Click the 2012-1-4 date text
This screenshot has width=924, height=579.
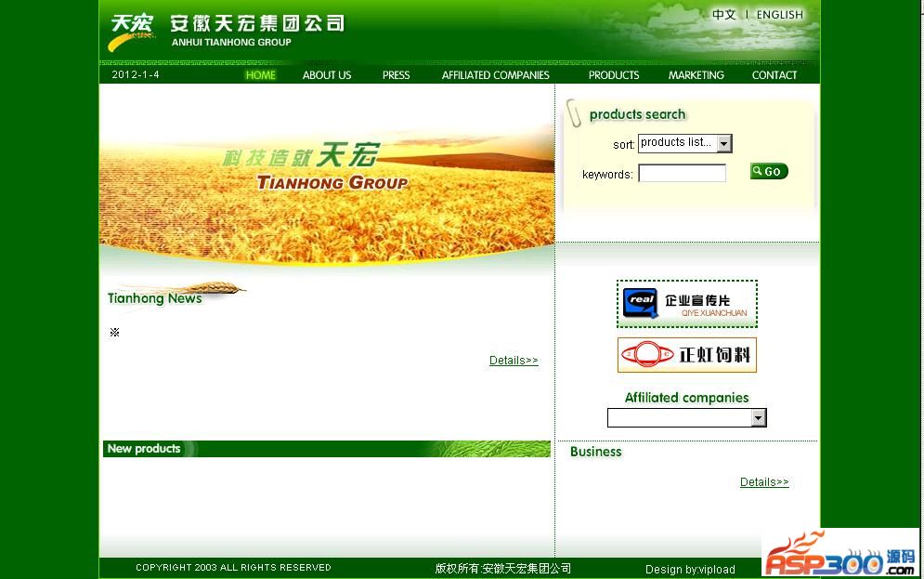(136, 75)
